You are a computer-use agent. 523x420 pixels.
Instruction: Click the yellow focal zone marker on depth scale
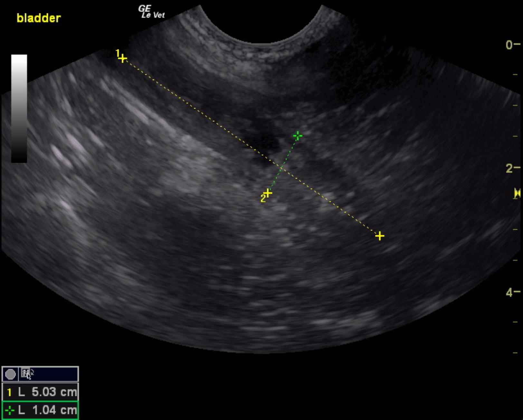[x=517, y=193]
